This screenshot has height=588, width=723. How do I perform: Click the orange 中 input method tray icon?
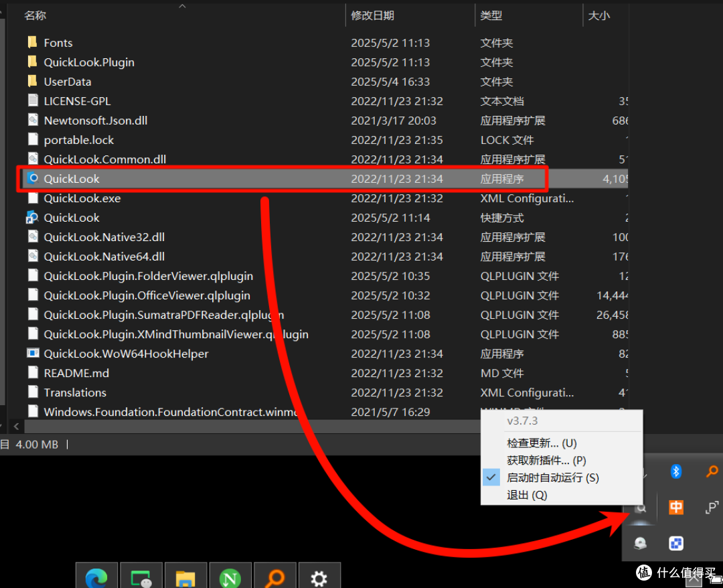click(x=676, y=507)
